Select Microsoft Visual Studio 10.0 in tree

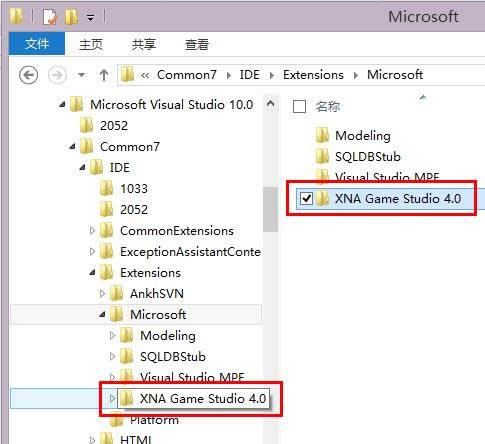click(171, 105)
